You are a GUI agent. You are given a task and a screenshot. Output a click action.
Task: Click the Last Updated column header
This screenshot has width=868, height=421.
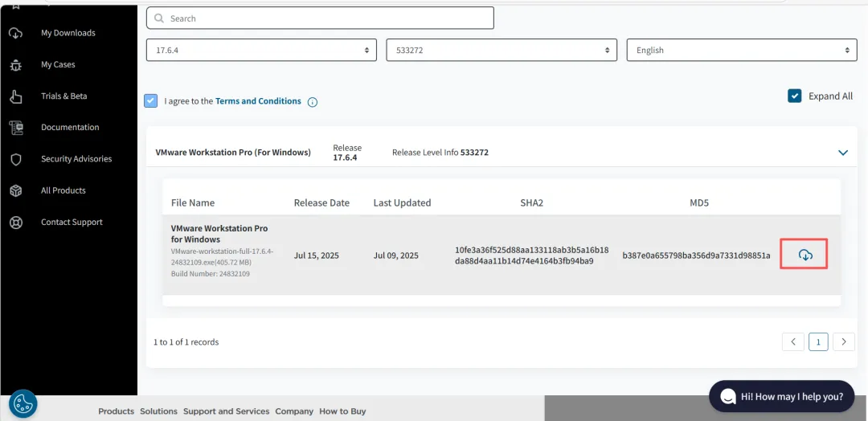[402, 203]
